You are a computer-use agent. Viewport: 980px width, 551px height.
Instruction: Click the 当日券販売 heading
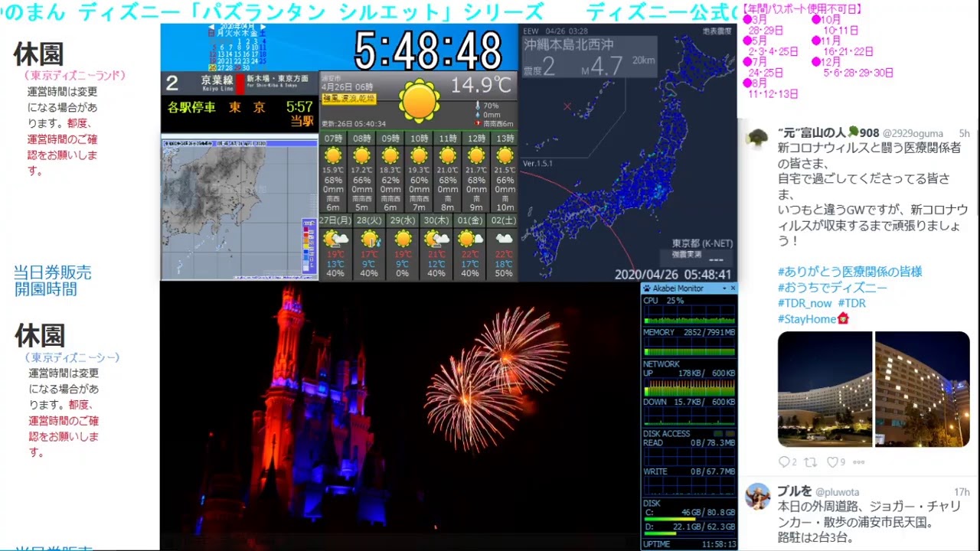[x=52, y=272]
